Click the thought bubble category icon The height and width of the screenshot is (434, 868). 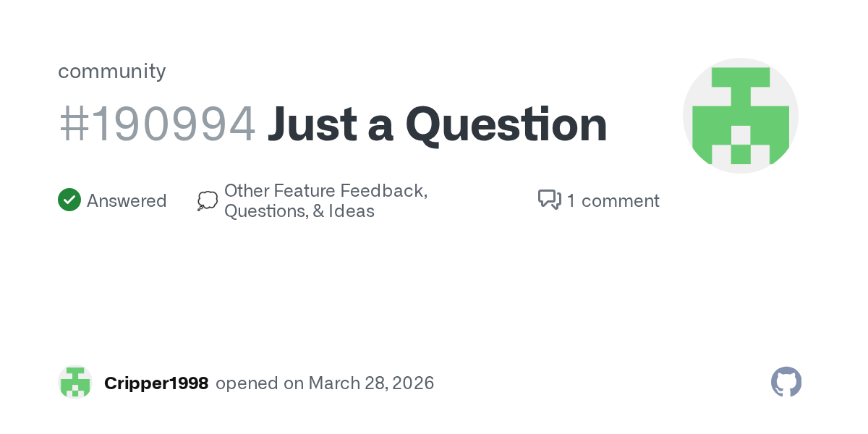point(207,201)
